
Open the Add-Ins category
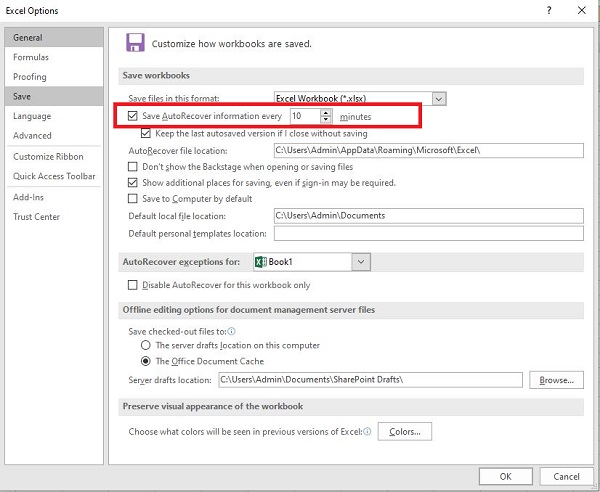tap(54, 197)
